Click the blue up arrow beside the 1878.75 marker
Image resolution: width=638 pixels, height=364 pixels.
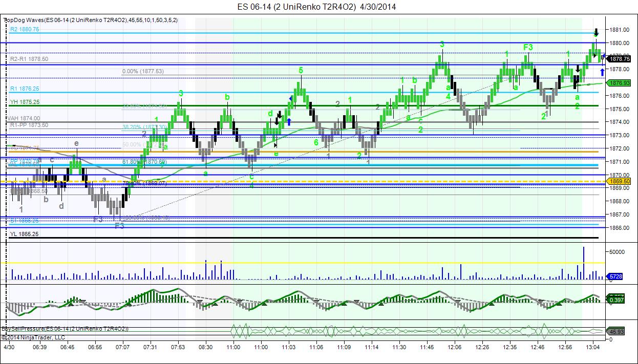(603, 72)
